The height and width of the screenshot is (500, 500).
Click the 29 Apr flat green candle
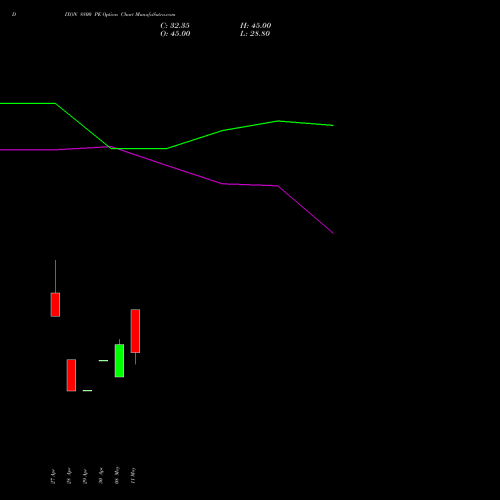tap(87, 390)
